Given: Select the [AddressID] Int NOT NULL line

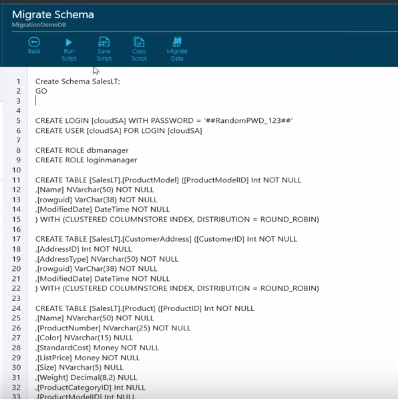Looking at the screenshot, I should 83,249.
